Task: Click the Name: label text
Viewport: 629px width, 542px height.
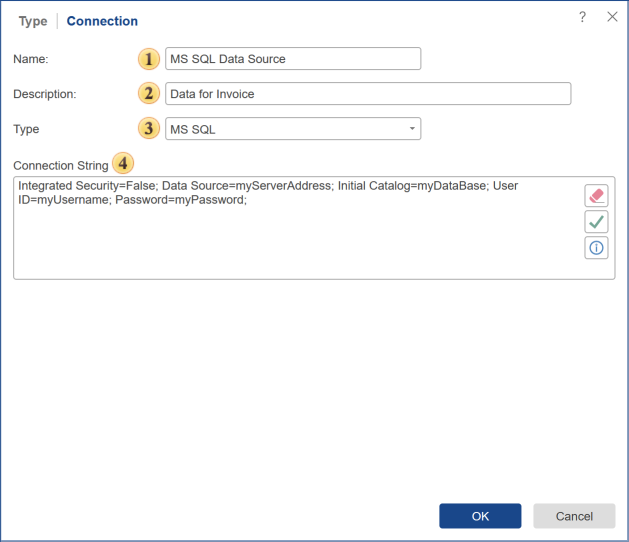Action: point(31,59)
